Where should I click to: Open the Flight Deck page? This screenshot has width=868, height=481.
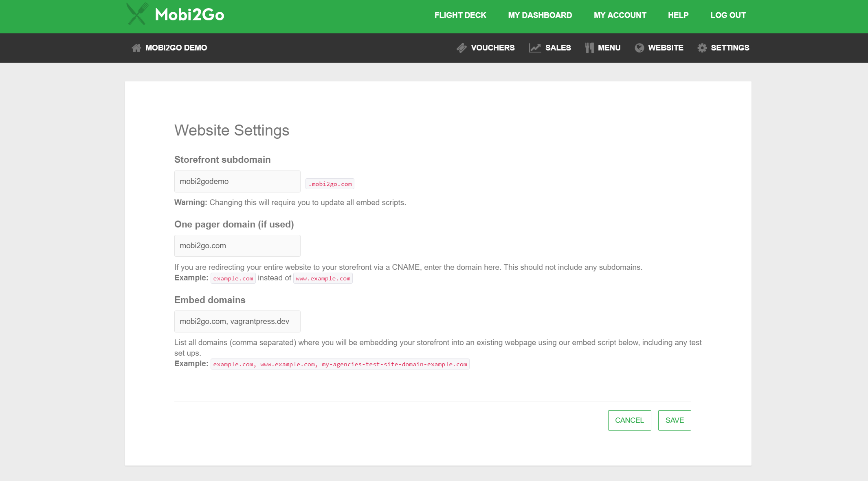[460, 15]
